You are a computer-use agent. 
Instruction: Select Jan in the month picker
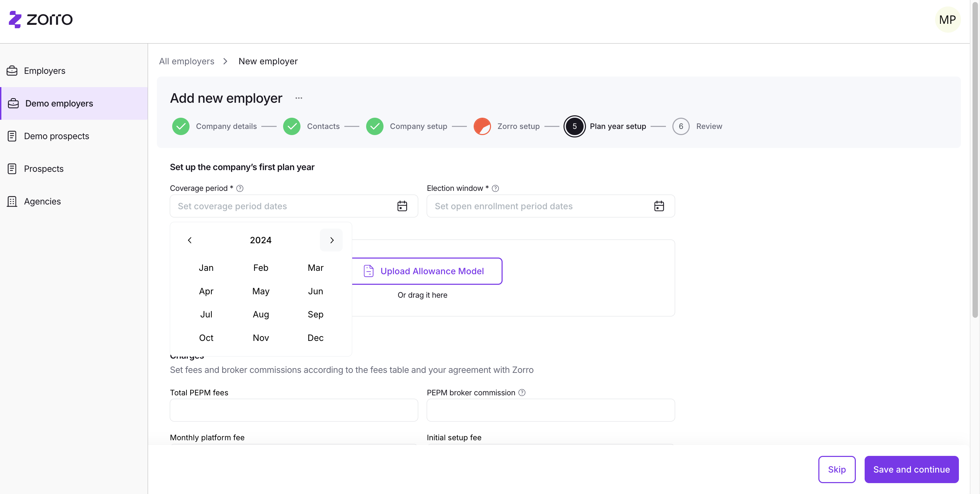point(206,268)
